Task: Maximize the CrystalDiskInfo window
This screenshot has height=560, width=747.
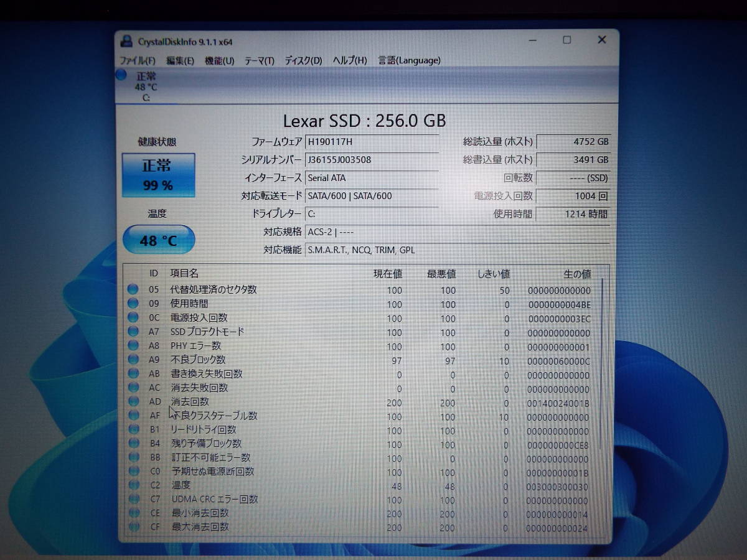Action: [566, 40]
